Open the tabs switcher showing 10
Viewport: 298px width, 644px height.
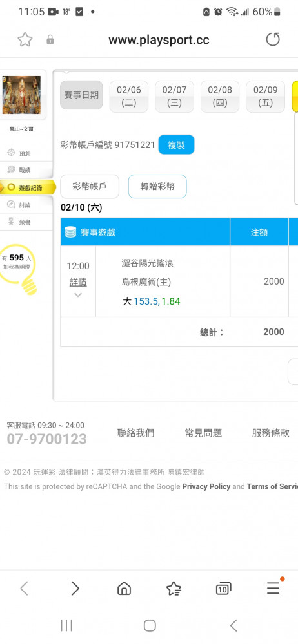coord(223,589)
